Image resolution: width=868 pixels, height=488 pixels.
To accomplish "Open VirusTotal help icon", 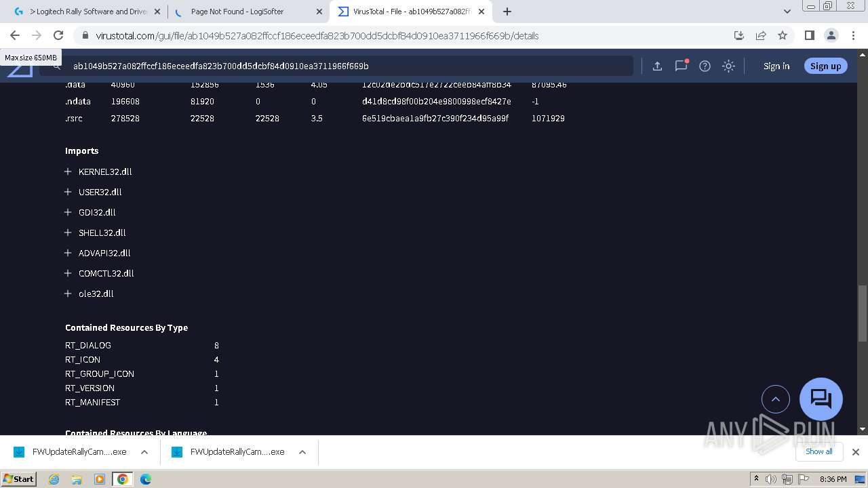I will (x=705, y=66).
